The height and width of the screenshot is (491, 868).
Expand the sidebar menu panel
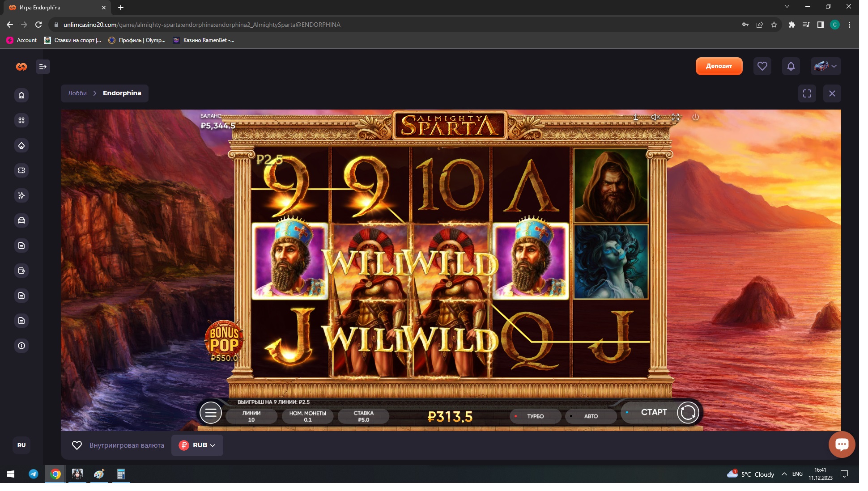point(43,67)
